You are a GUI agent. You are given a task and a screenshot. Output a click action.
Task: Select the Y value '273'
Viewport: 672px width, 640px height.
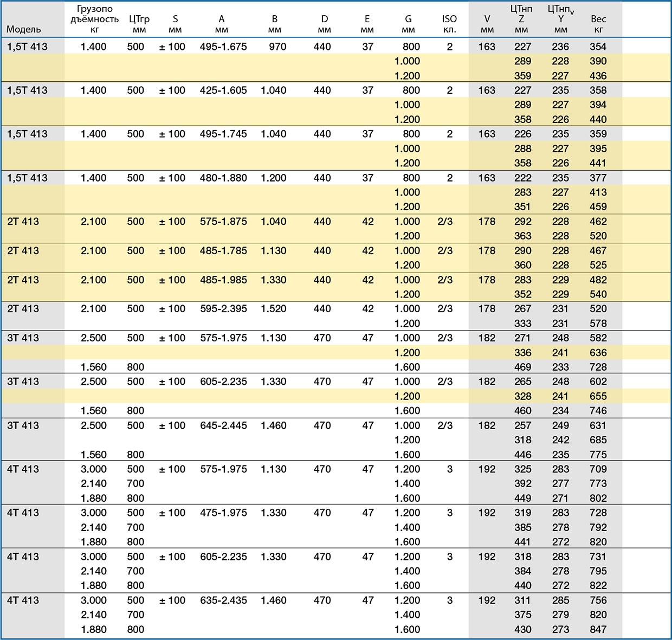(560, 629)
